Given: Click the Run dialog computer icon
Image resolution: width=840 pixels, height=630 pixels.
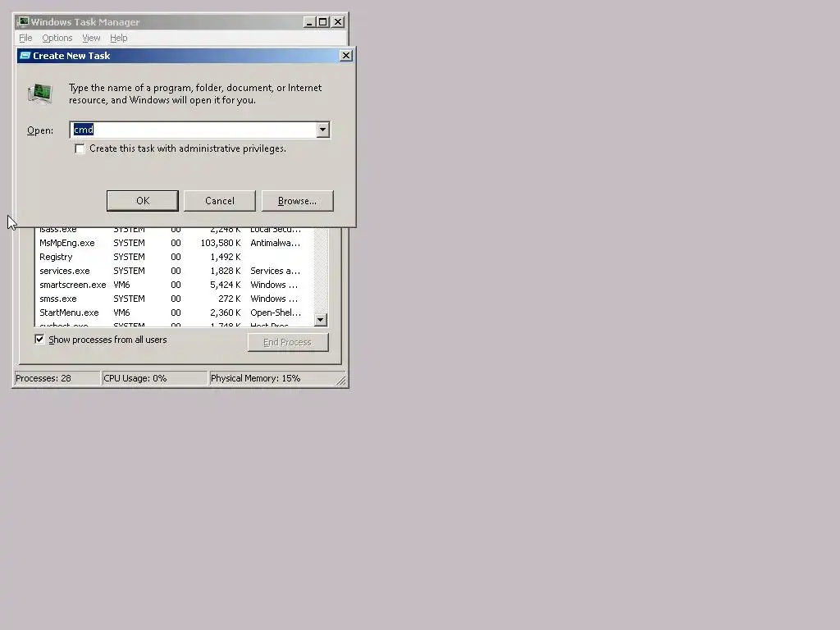Looking at the screenshot, I should [40, 94].
